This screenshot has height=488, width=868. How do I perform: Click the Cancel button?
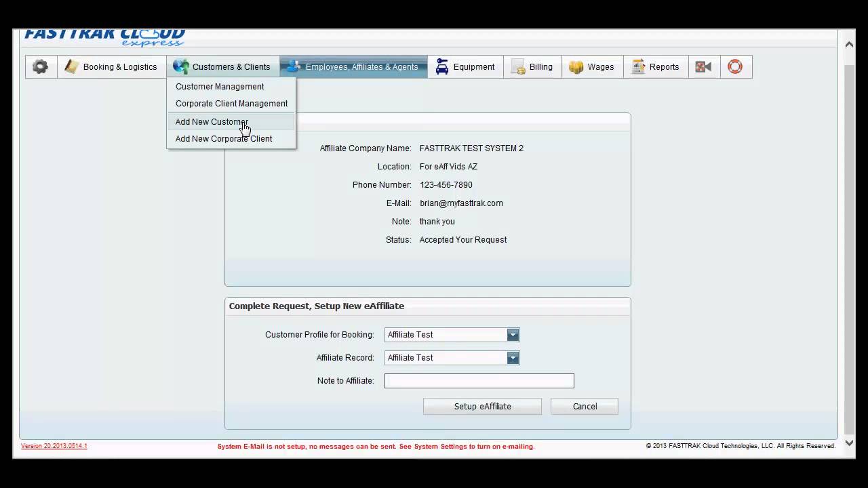tap(585, 407)
